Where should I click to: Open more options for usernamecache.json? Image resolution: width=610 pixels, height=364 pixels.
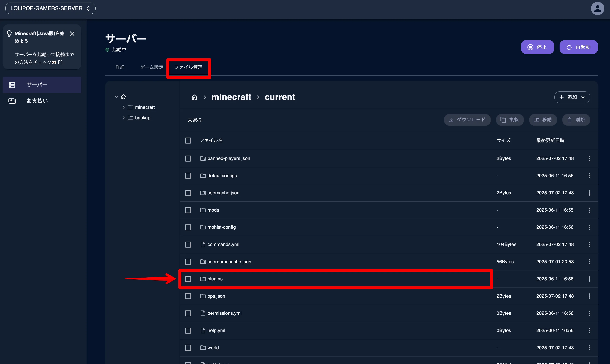pos(589,262)
